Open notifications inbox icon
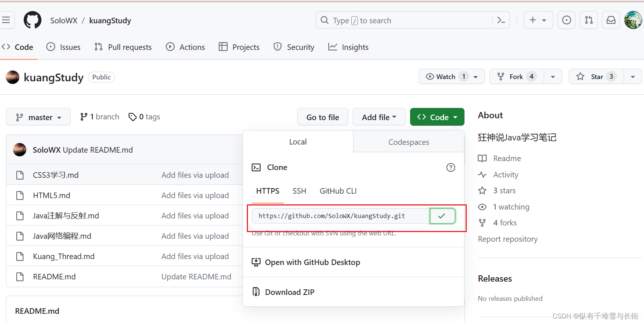The height and width of the screenshot is (323, 644). click(611, 20)
